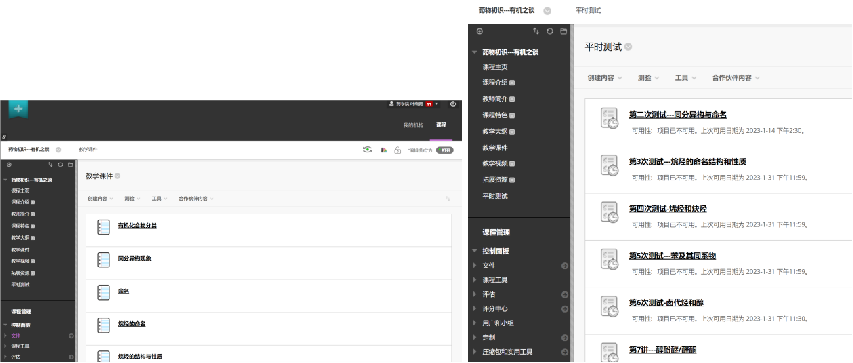Viewport: 853px width, 363px height.
Task: Open the 烷烃的命名 courseware link
Action: 131,324
